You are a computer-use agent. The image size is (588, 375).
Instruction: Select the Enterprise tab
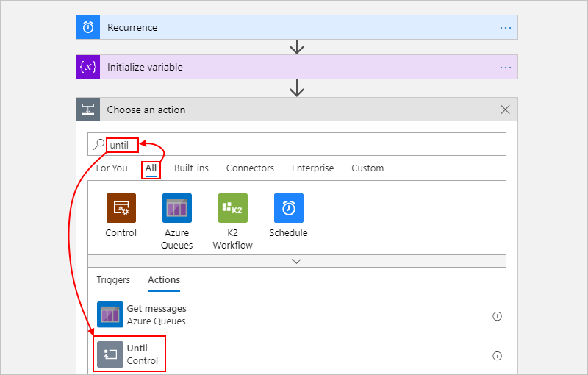click(312, 168)
